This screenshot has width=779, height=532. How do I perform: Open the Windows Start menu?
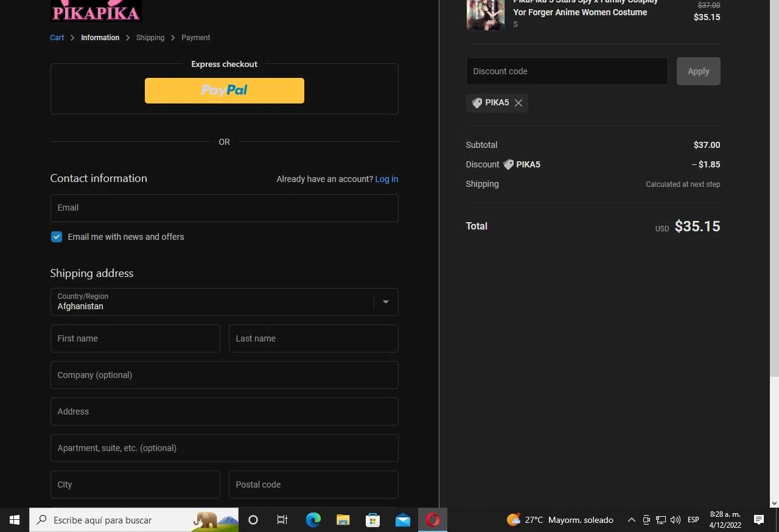(15, 520)
